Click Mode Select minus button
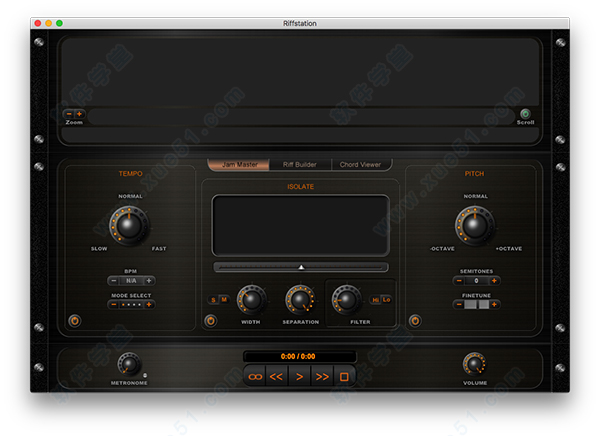600x436 pixels. [114, 305]
